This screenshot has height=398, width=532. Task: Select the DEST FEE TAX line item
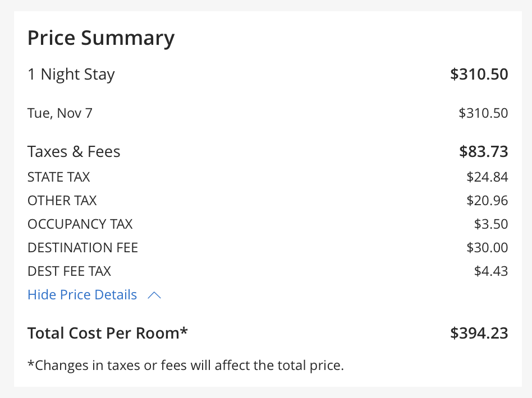pyautogui.click(x=69, y=271)
